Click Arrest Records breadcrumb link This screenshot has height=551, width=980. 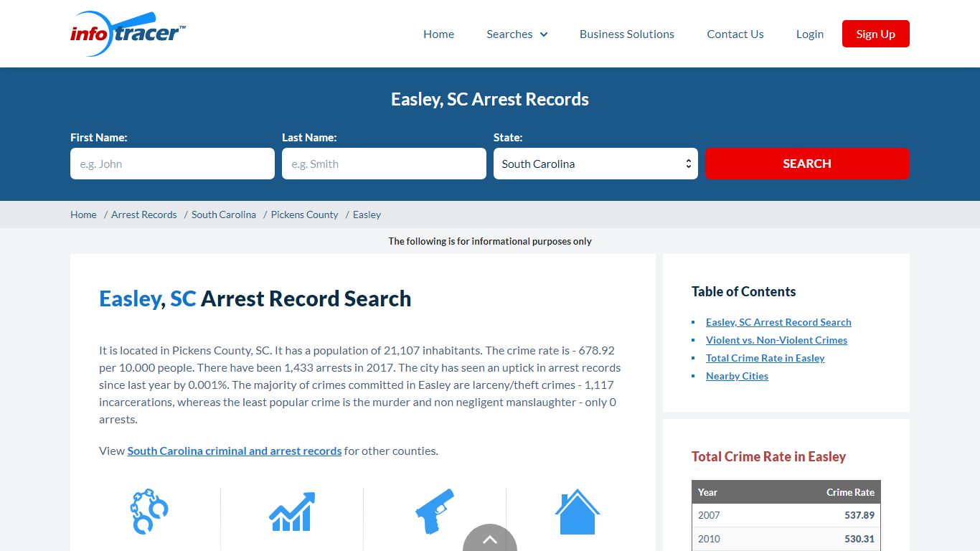(x=144, y=215)
